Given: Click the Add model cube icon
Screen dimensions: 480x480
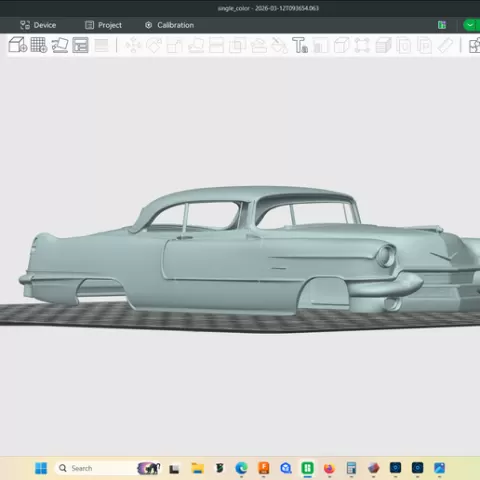Looking at the screenshot, I should click(18, 45).
